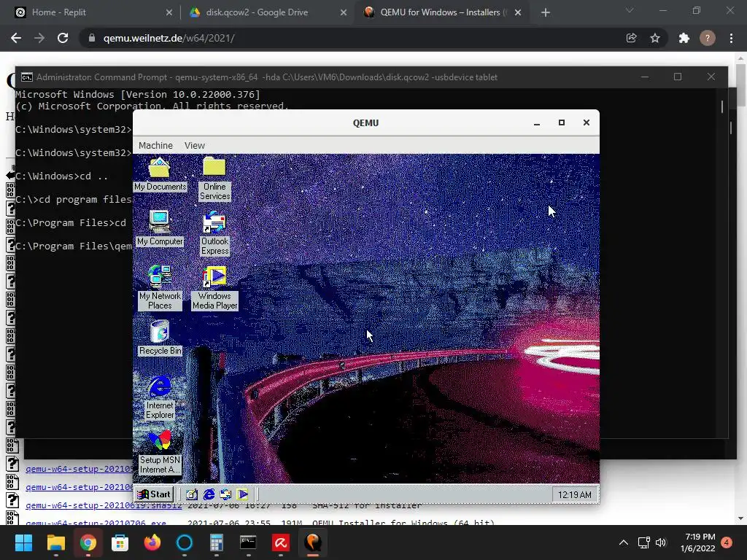Expand Chrome tab search chevron

point(630,10)
